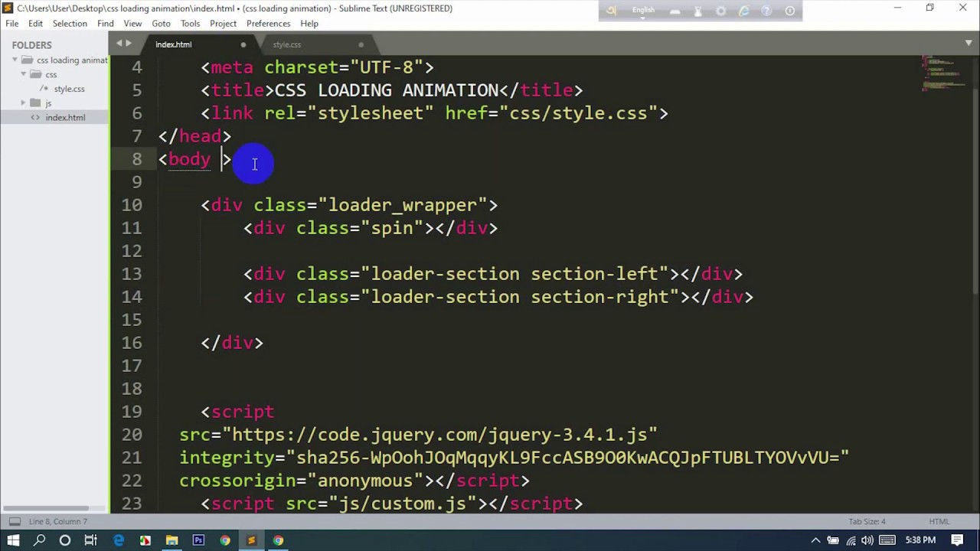Toggle side bar icon in status bar
Viewport: 980px width, 551px height.
(x=14, y=522)
